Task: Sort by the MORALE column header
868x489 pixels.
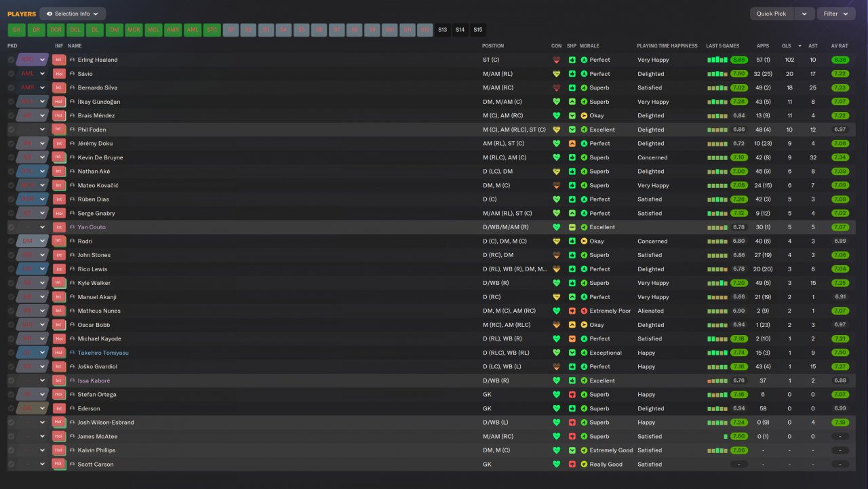Action: [x=589, y=46]
